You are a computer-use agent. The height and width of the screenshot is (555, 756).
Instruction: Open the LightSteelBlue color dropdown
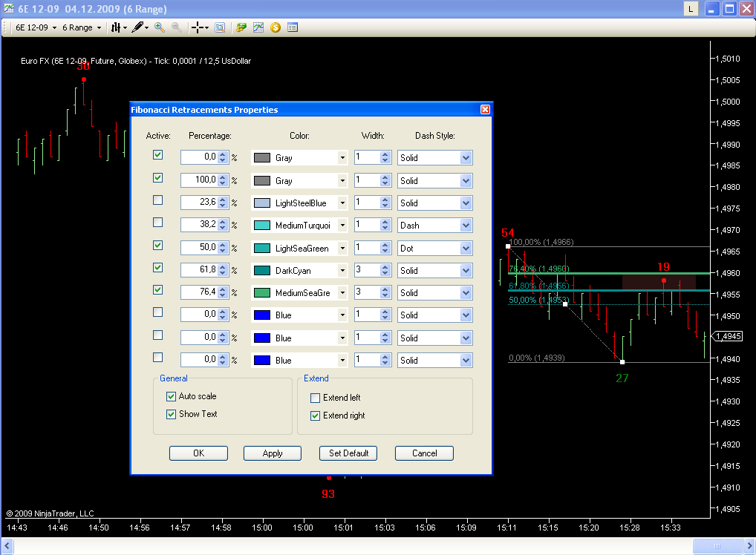342,203
